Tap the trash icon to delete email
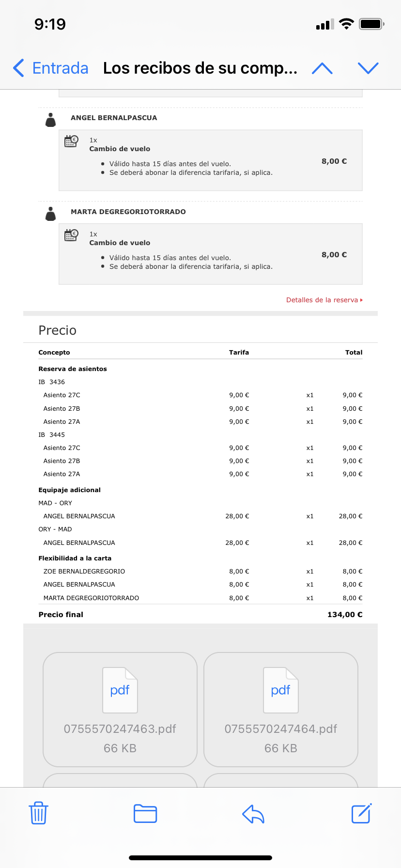Image resolution: width=401 pixels, height=868 pixels. tap(38, 813)
